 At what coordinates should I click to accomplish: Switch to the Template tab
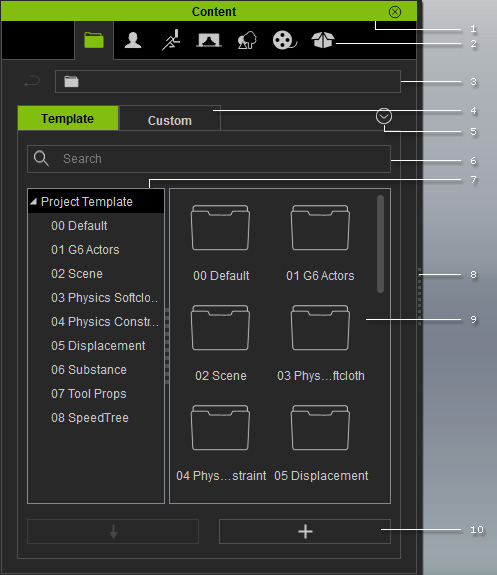pos(68,118)
